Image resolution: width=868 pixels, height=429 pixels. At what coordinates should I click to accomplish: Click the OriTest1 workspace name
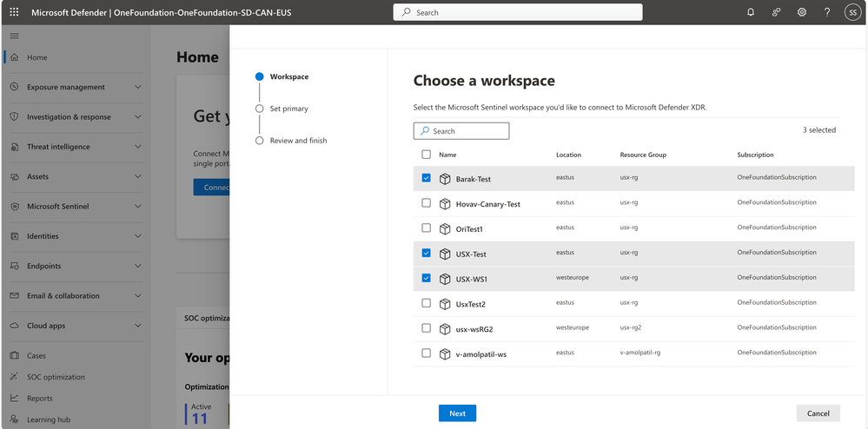point(469,229)
